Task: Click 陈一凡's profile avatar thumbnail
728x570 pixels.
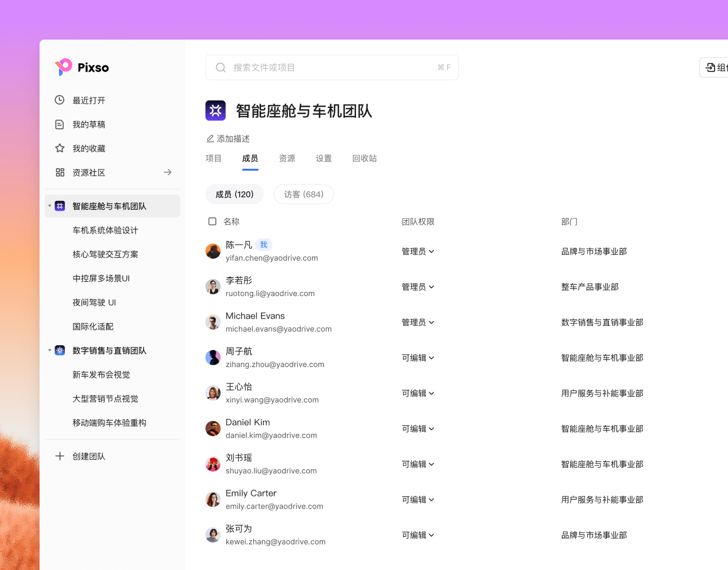Action: coord(213,251)
